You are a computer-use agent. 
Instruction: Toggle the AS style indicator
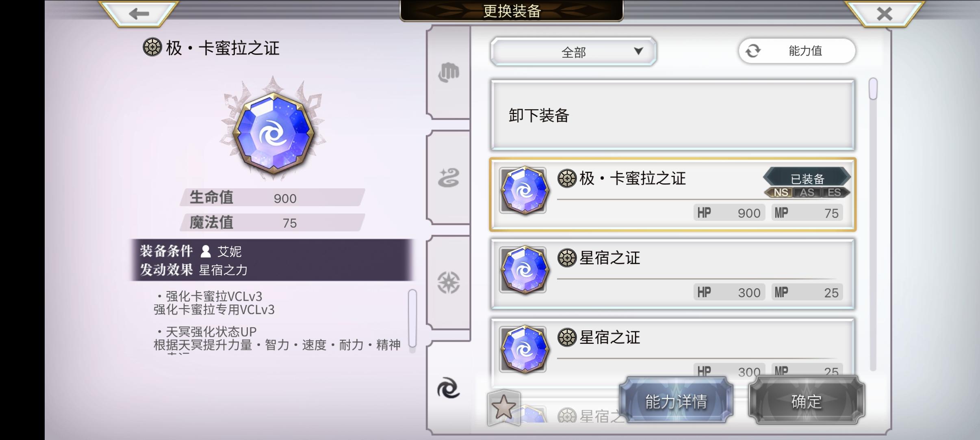pyautogui.click(x=807, y=192)
